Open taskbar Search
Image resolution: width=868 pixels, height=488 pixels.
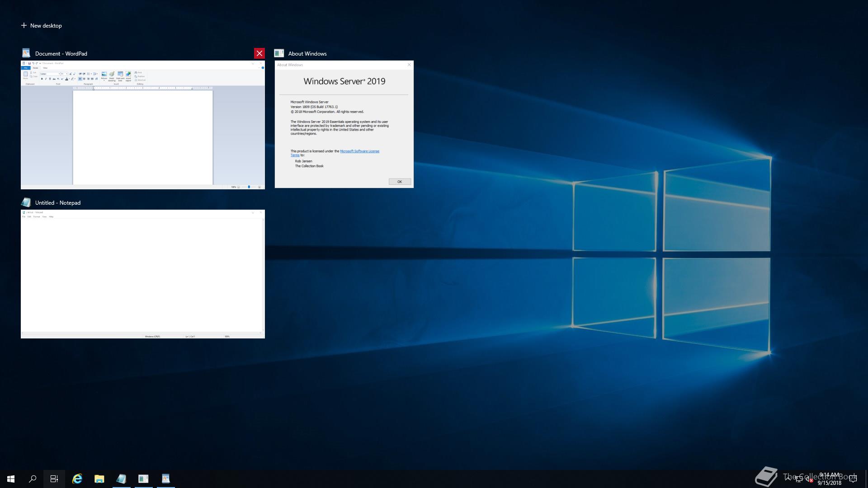33,479
